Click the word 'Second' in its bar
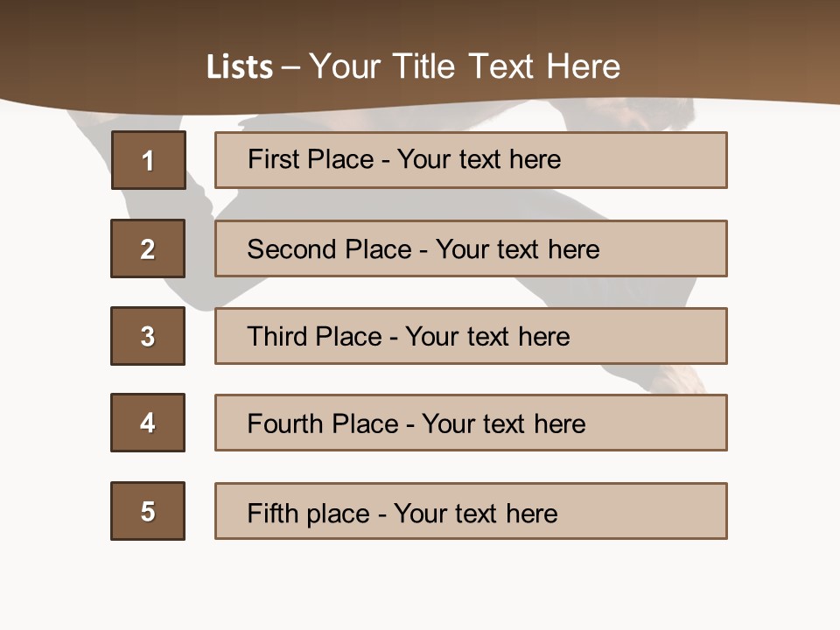 [x=291, y=249]
